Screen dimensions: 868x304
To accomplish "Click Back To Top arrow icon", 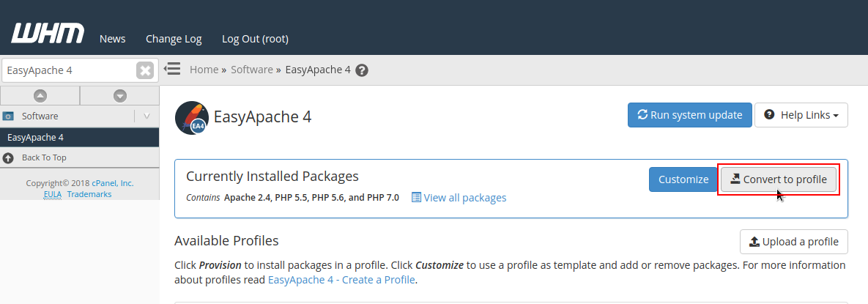I will (8, 157).
